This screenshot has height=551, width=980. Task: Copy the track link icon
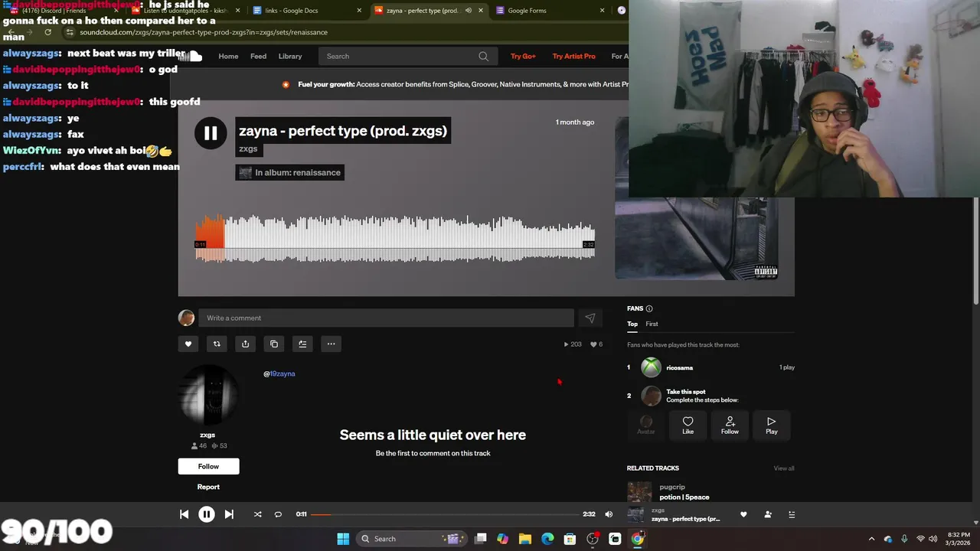pos(274,344)
